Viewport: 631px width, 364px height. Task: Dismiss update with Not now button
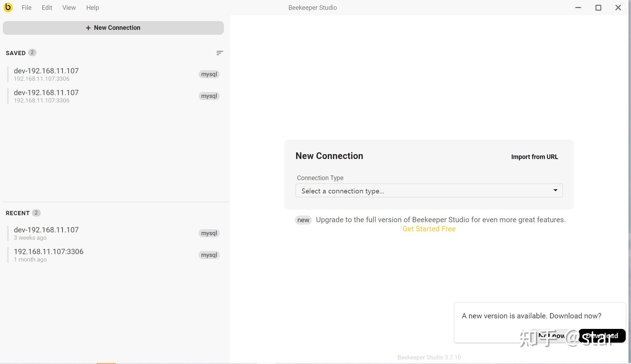[551, 336]
